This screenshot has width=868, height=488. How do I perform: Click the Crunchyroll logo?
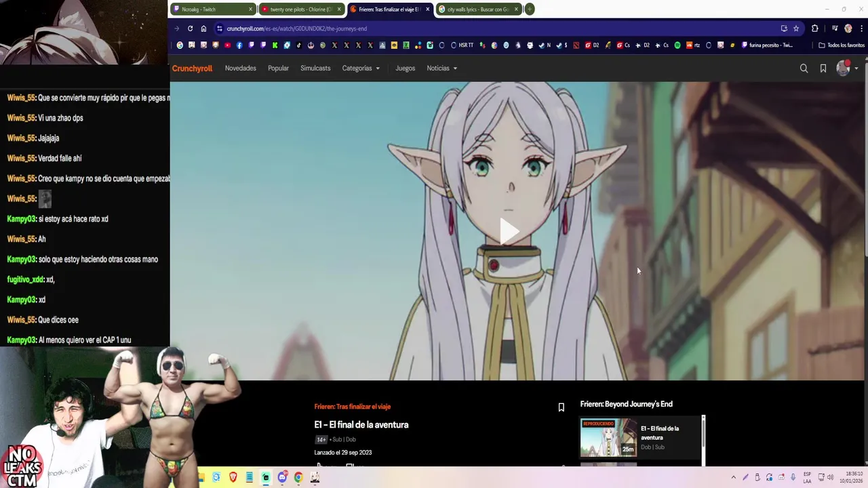(192, 68)
